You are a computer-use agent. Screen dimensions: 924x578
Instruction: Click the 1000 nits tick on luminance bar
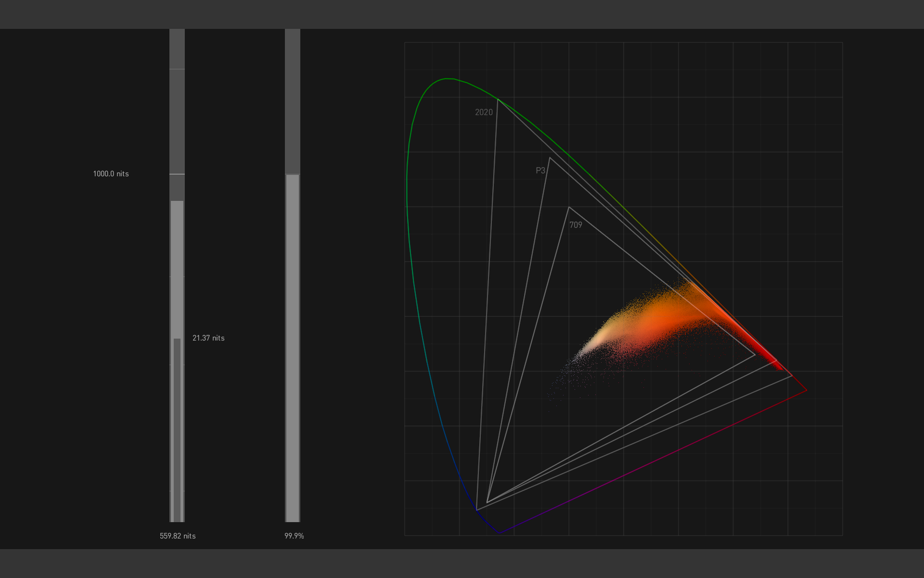(x=177, y=174)
